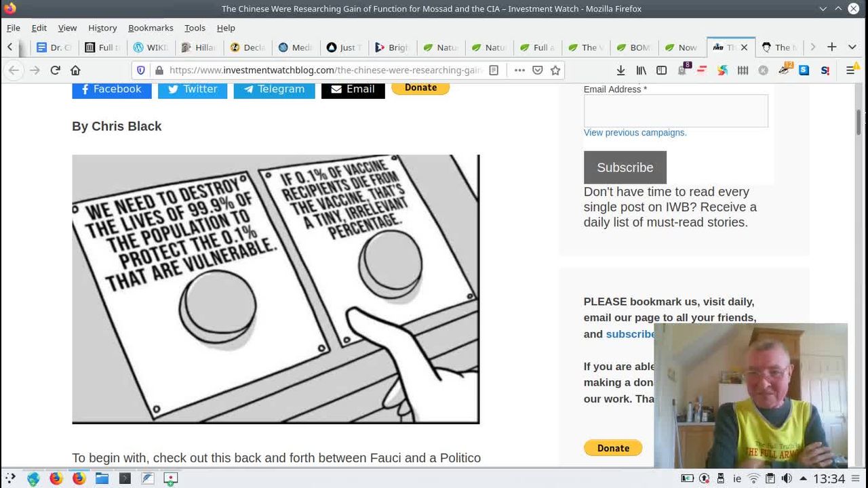The height and width of the screenshot is (488, 868).
Task: Go to the browser Home page
Action: click(75, 70)
